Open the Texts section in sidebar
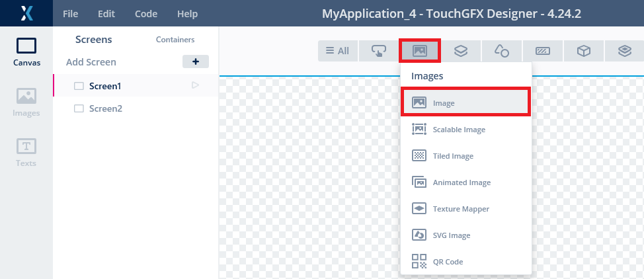Screen dimensions: 644x279 tap(26, 153)
